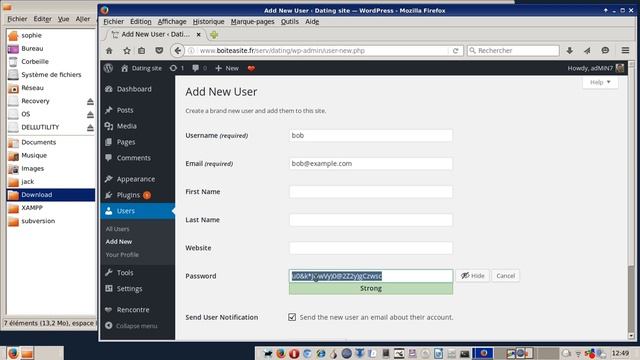This screenshot has width=640, height=360.
Task: Click the page vertical scrollbar
Action: tap(631, 200)
